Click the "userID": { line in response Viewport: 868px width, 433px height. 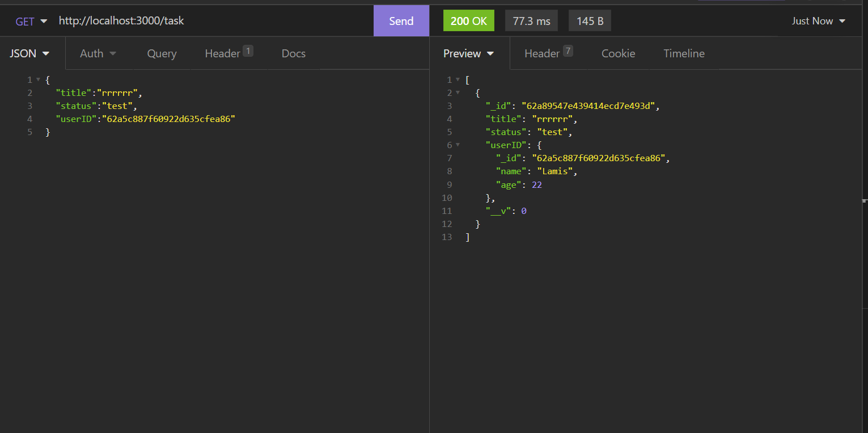[514, 145]
